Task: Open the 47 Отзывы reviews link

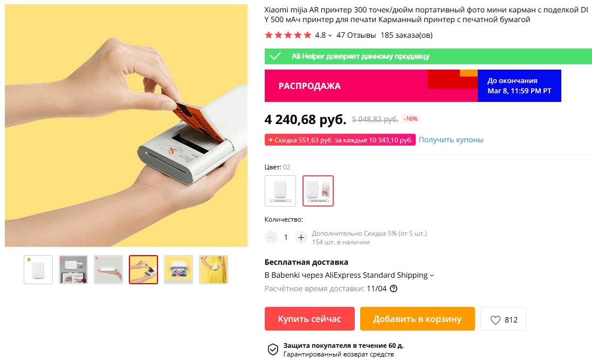Action: point(356,35)
